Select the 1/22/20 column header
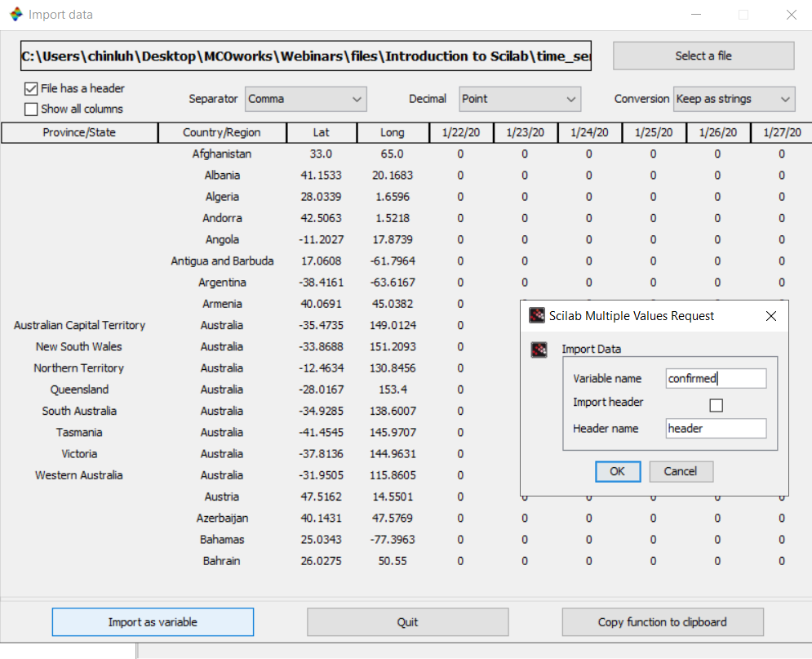812x659 pixels. click(461, 132)
